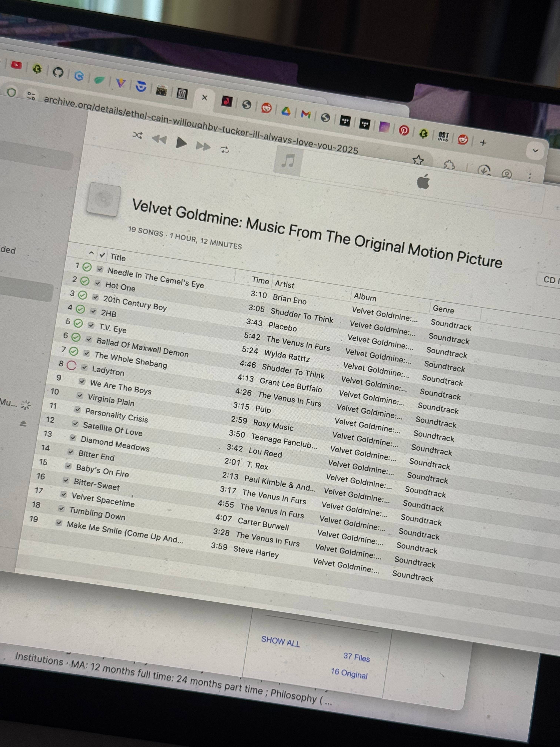Toggle repeat in the music player
The image size is (560, 747).
(225, 150)
